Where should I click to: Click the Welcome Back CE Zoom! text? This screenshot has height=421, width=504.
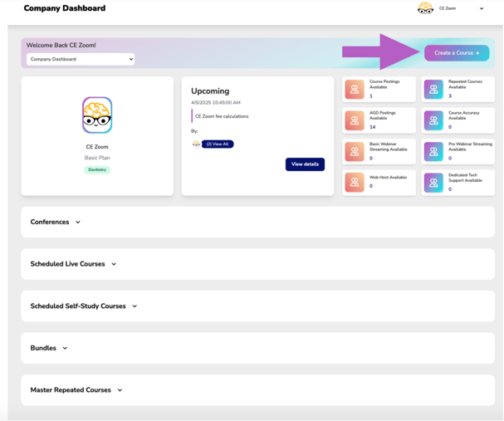[x=61, y=45]
